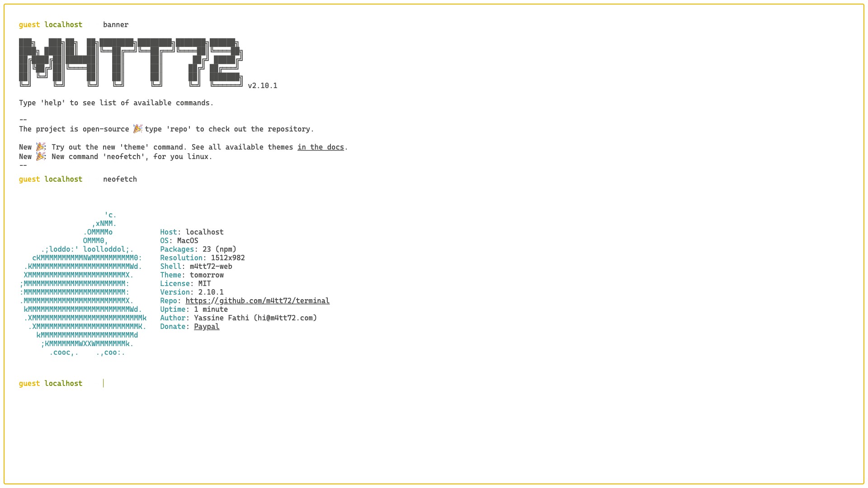Click the Shell field 'm4tt72-web'

tap(211, 266)
